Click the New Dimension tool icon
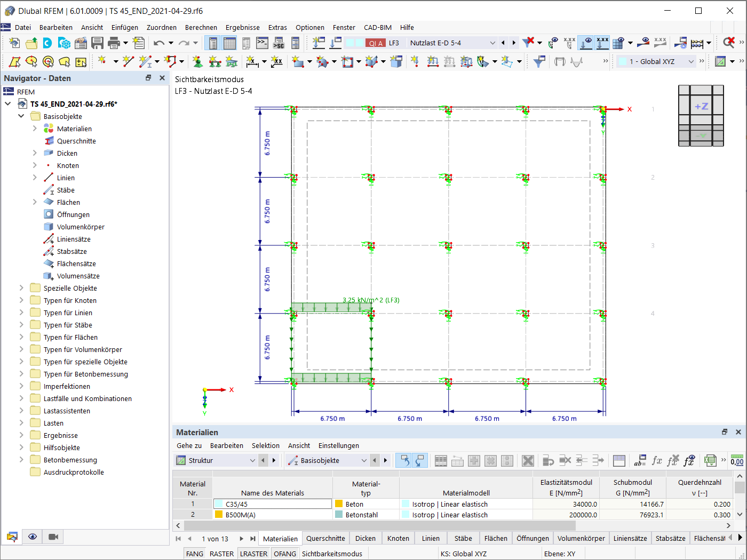 coord(252,62)
